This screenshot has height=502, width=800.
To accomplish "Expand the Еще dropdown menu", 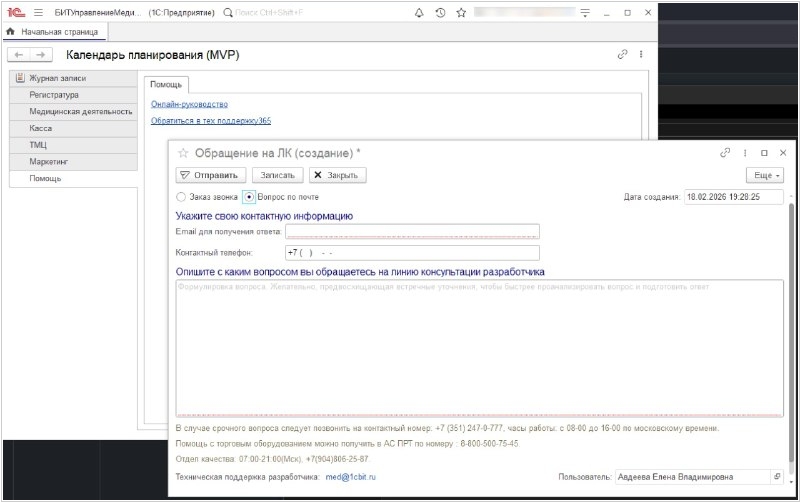I will pyautogui.click(x=765, y=175).
